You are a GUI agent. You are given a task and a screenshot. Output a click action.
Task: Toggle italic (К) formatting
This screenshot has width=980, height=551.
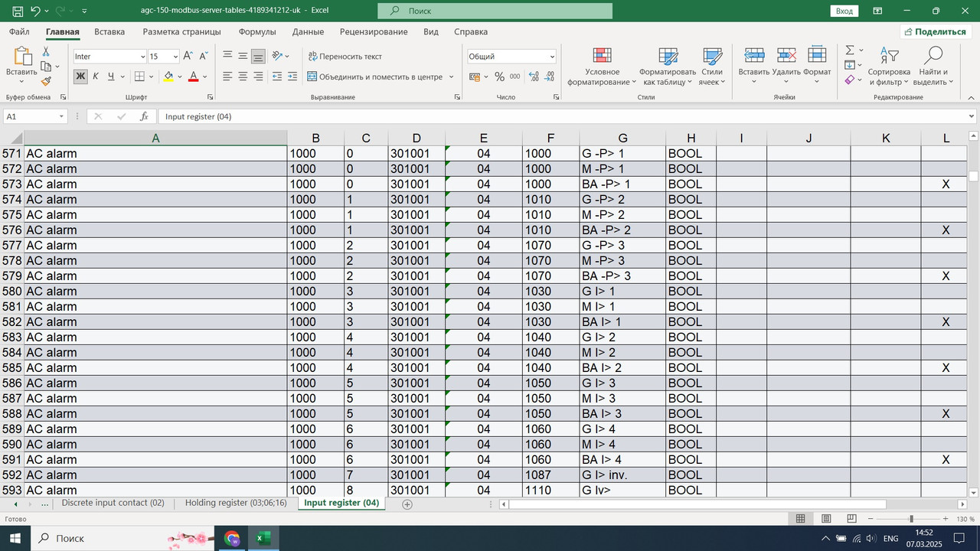[x=96, y=77]
